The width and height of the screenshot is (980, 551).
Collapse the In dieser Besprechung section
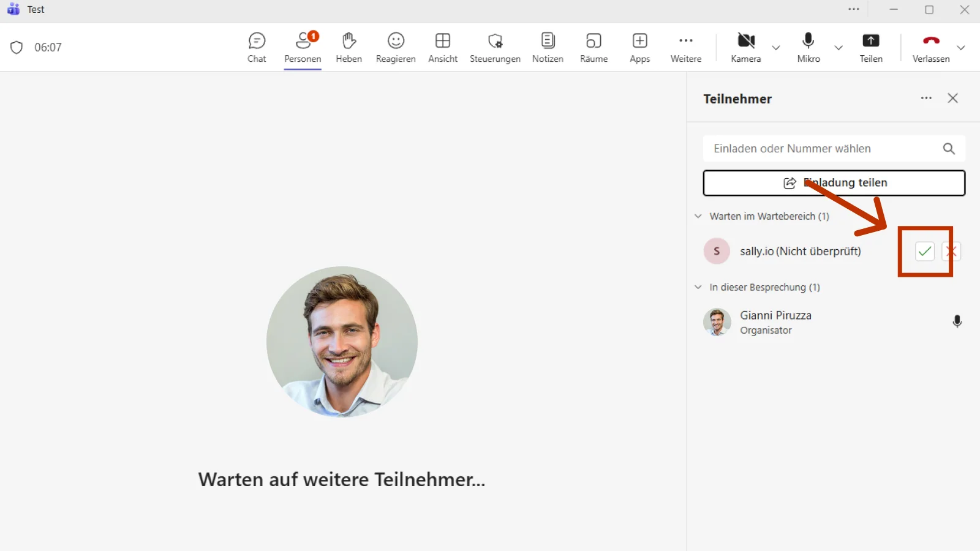(x=698, y=287)
